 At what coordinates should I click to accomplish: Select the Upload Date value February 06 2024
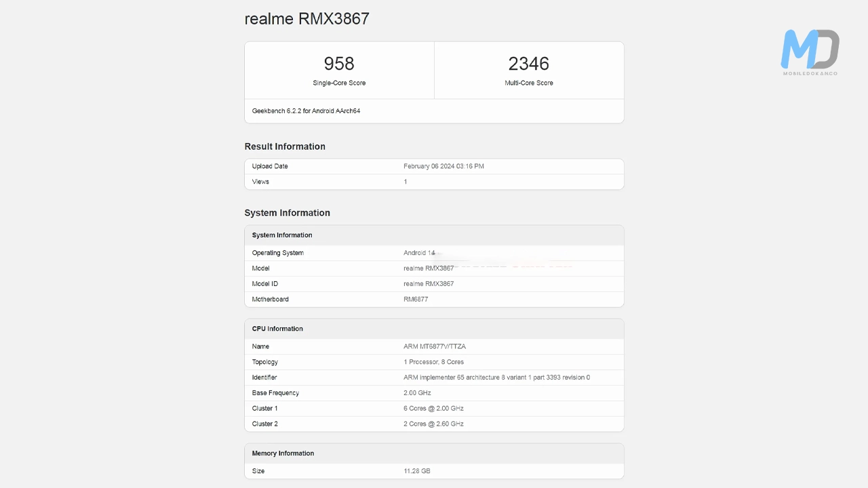443,166
